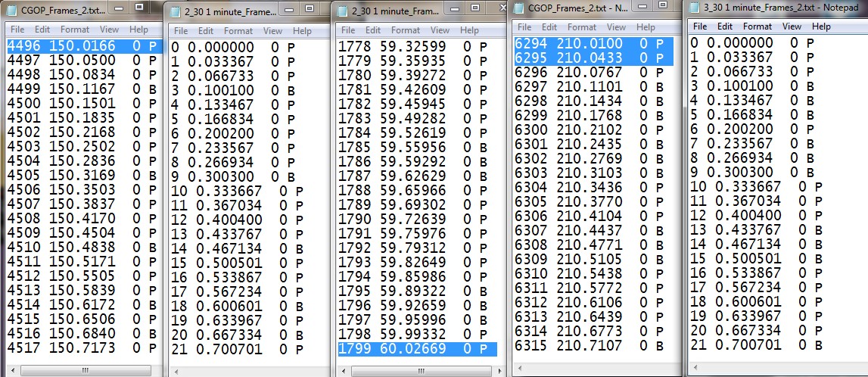
Task: Click line 1778 59.32599
Action: pos(413,47)
